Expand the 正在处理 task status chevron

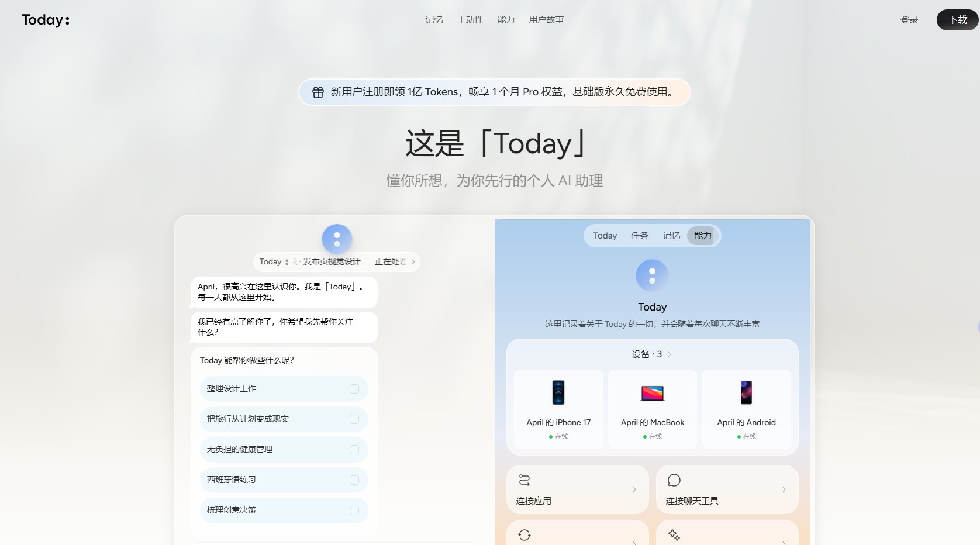pos(413,262)
